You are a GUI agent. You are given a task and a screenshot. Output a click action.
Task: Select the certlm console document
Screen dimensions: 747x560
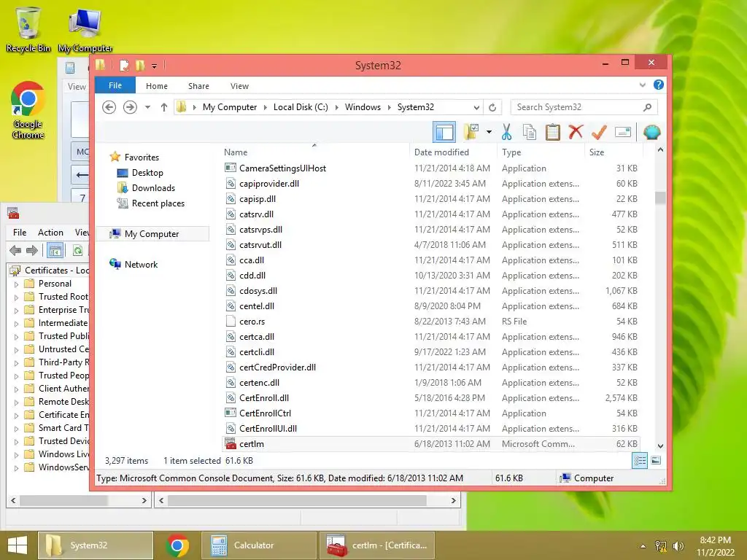431,444
